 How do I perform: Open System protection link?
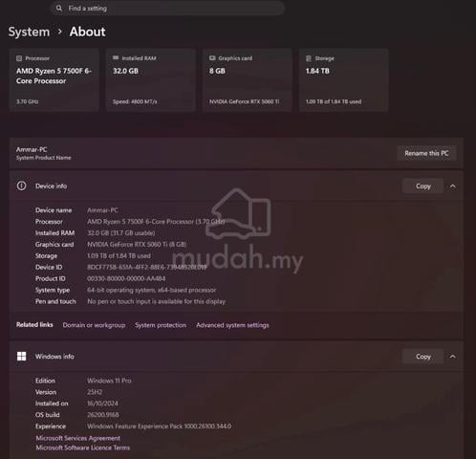(161, 325)
